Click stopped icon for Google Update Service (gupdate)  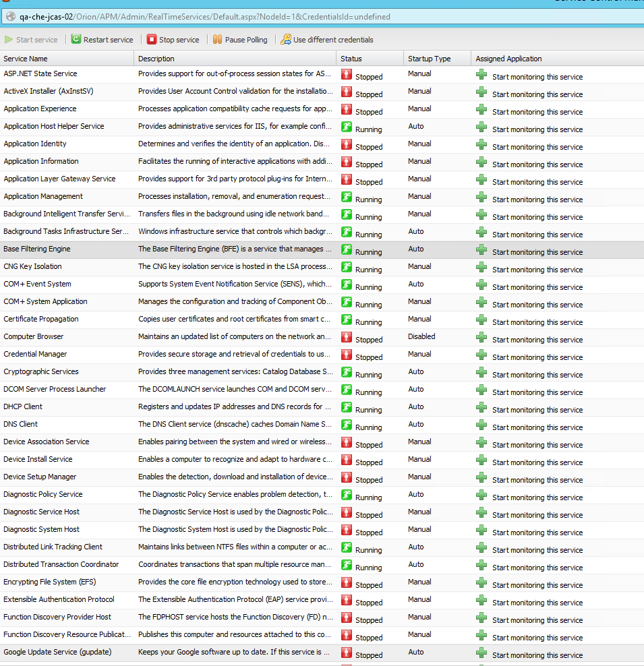pyautogui.click(x=347, y=653)
